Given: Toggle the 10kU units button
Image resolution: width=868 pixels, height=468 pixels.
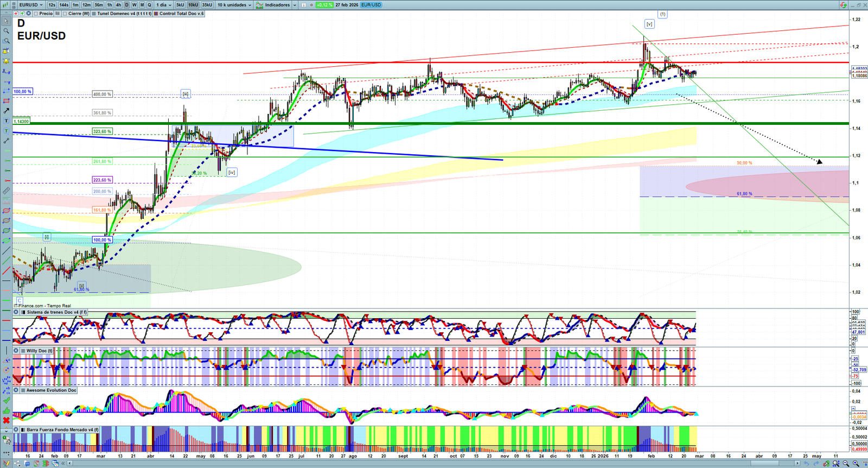Looking at the screenshot, I should coord(193,5).
